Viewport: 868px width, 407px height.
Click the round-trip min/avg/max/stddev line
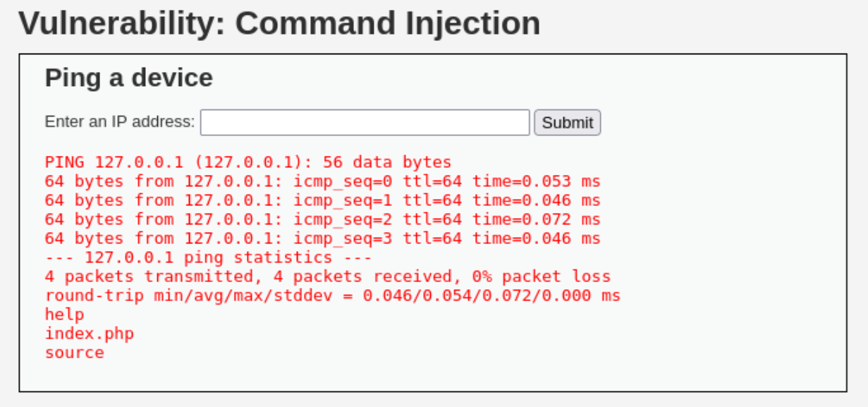coord(333,296)
